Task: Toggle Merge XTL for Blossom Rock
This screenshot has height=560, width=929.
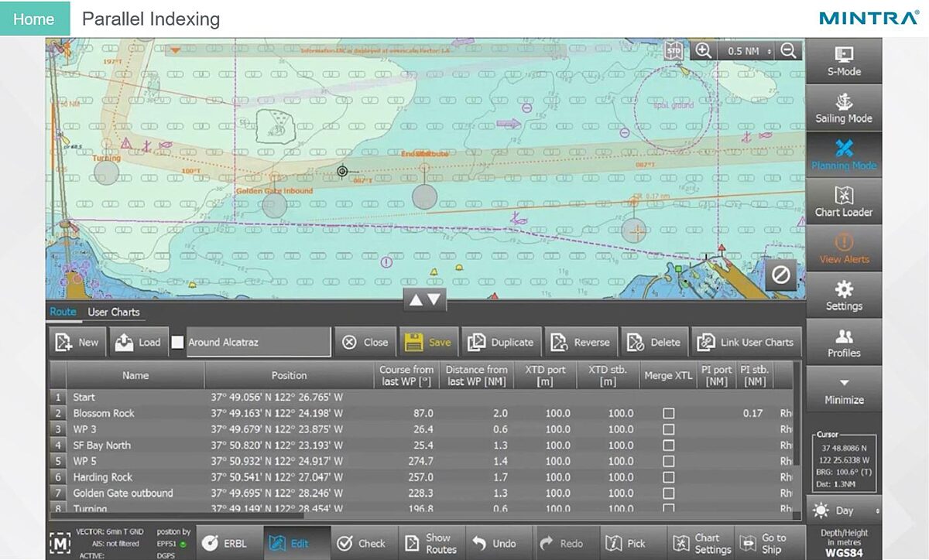Action: tap(668, 413)
